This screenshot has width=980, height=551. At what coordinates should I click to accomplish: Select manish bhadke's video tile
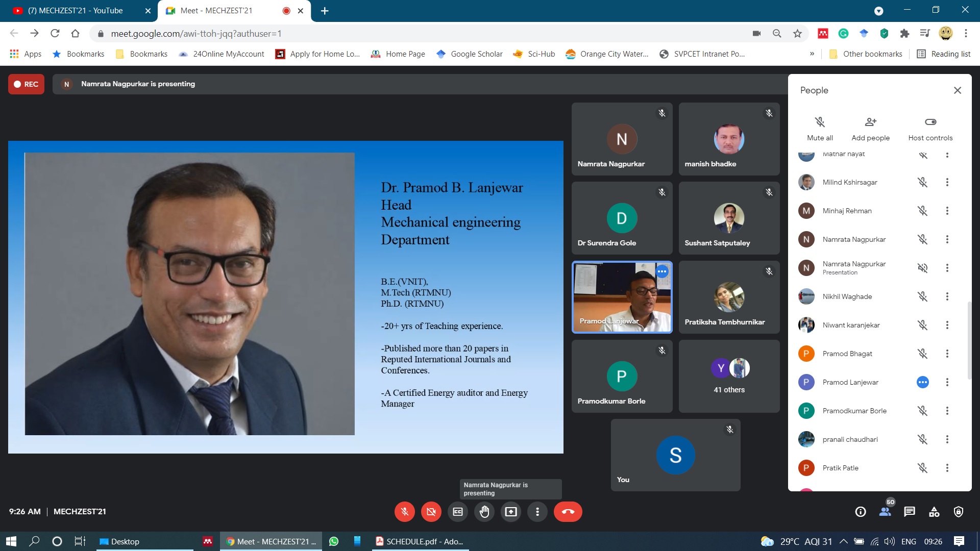(729, 139)
